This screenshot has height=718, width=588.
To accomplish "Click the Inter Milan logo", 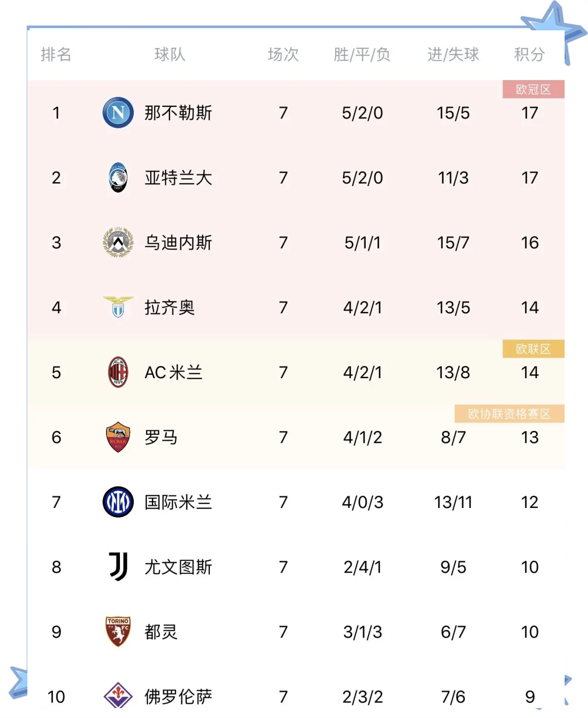I will [118, 502].
